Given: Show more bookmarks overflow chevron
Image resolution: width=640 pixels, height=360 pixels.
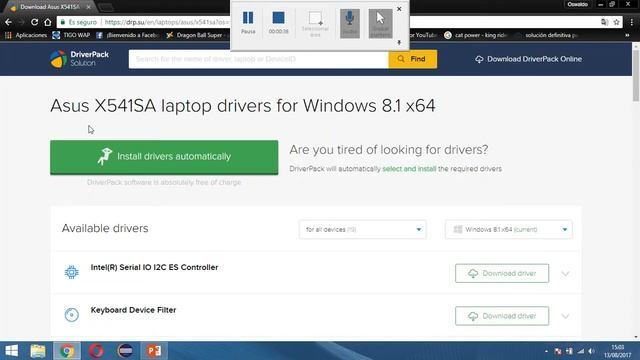Looking at the screenshot, I should coord(627,35).
